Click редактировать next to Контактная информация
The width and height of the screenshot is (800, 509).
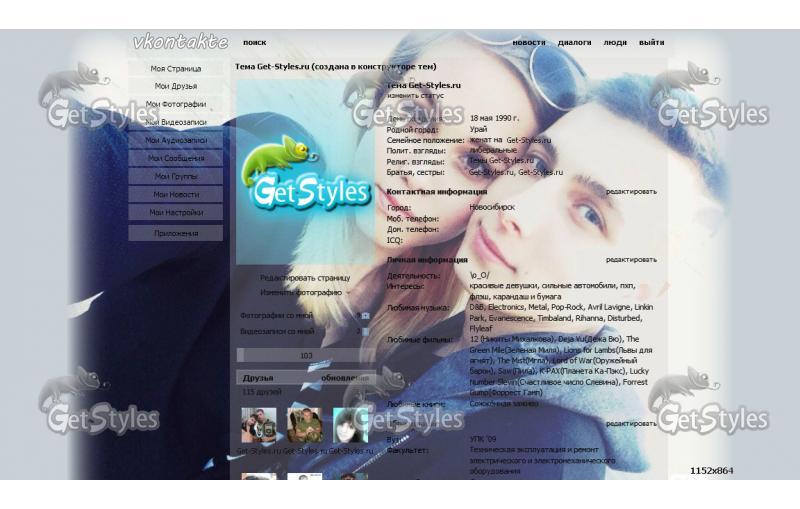pyautogui.click(x=631, y=192)
